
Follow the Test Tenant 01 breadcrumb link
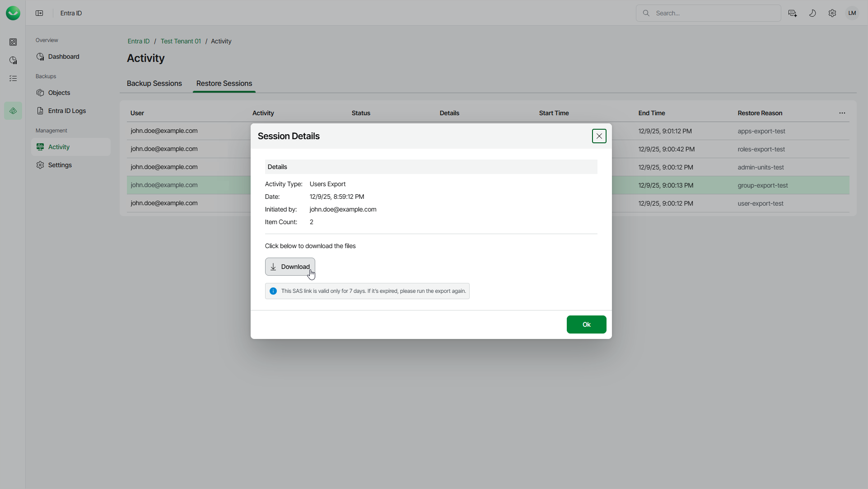[181, 41]
